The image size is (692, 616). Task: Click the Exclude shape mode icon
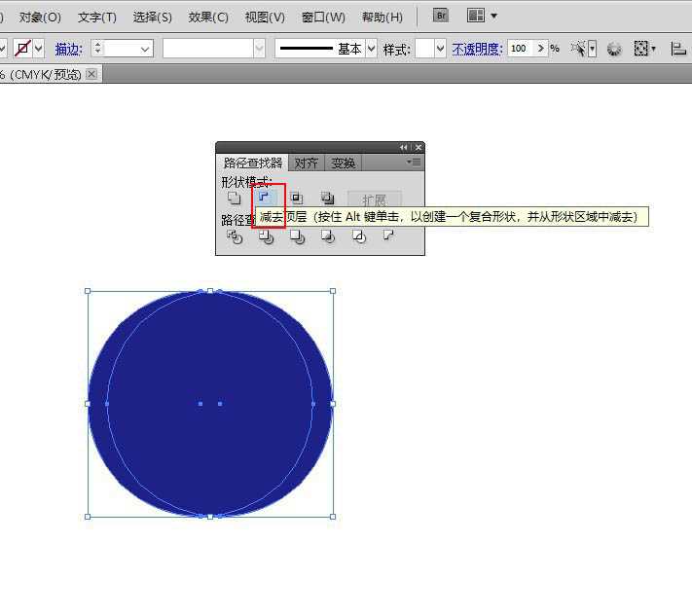328,199
